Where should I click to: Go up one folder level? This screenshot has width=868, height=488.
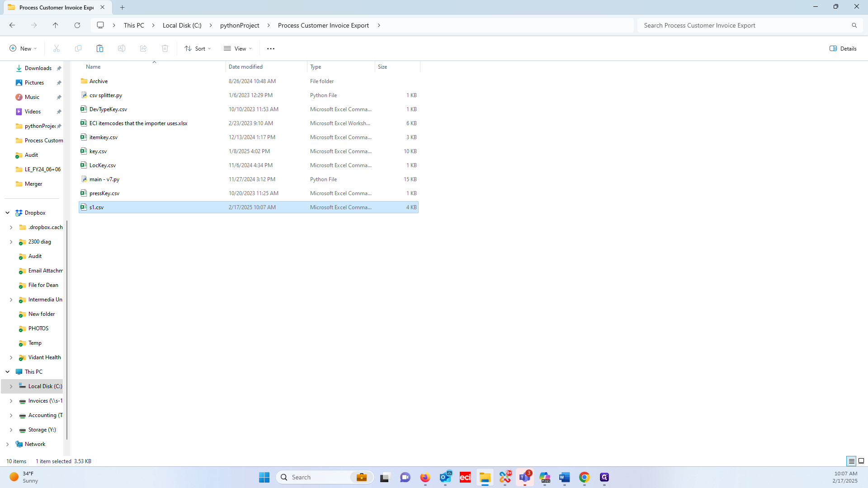click(x=56, y=25)
